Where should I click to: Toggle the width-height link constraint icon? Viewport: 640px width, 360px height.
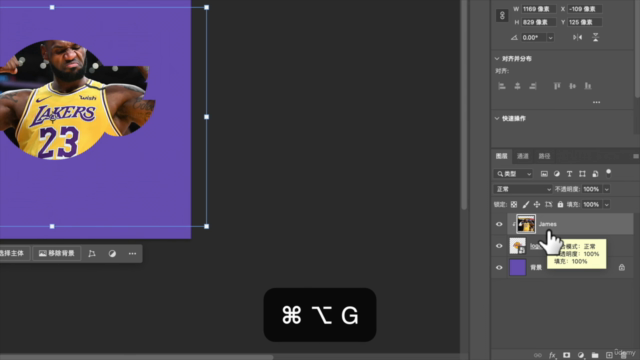(502, 16)
